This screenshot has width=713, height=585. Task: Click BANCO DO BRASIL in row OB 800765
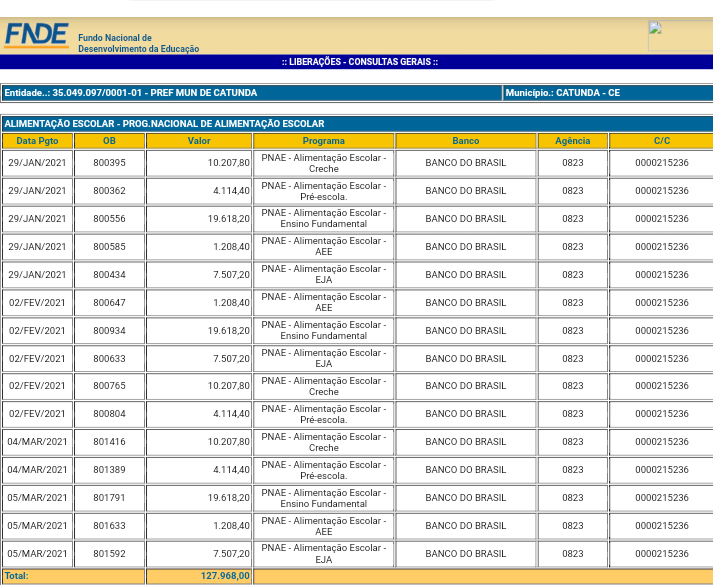(466, 386)
